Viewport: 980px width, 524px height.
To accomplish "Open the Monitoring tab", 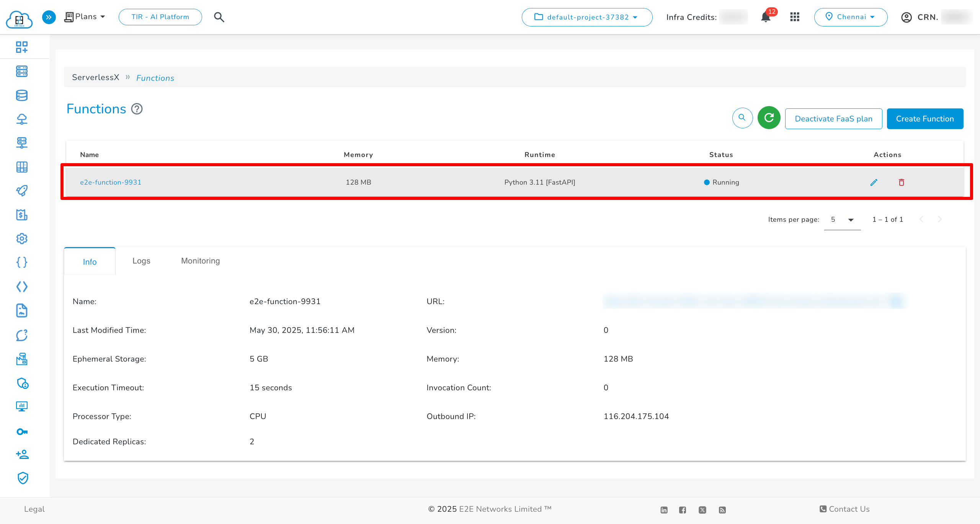I will (x=200, y=261).
